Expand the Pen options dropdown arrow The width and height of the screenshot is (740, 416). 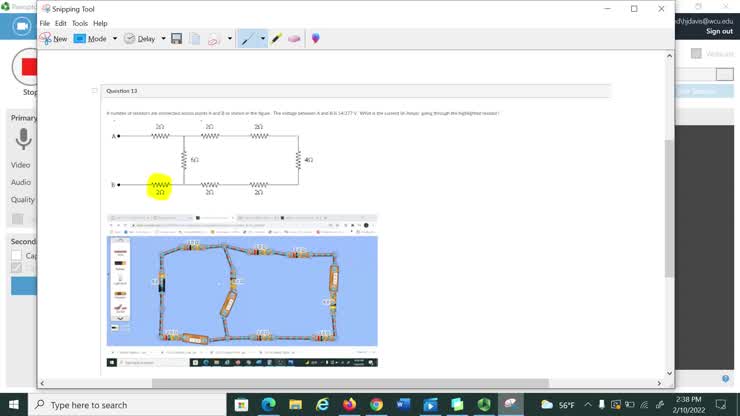(x=263, y=39)
